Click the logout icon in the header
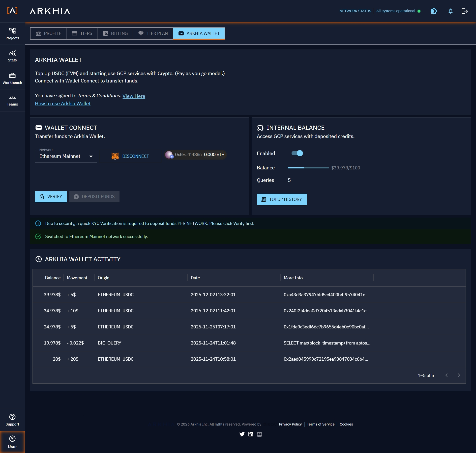Screen dimensions: 476x453 tap(465, 11)
